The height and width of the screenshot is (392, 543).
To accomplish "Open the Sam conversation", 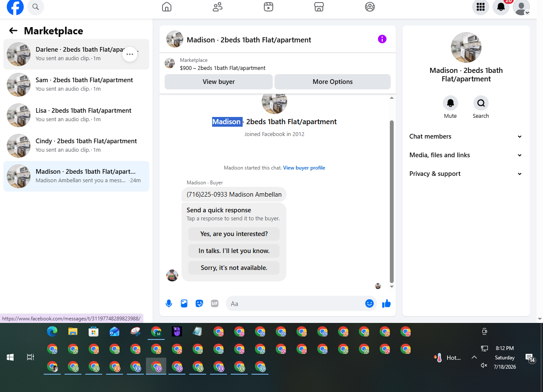I will (76, 85).
